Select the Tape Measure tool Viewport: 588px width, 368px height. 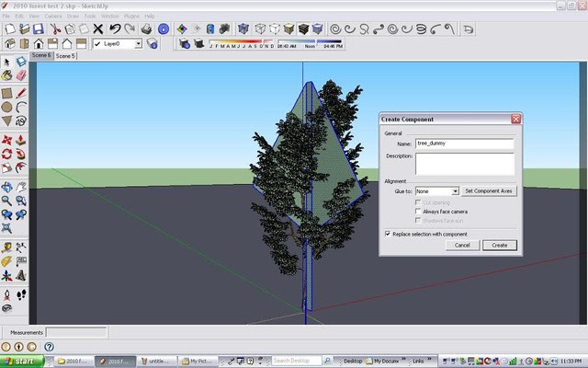pos(6,247)
